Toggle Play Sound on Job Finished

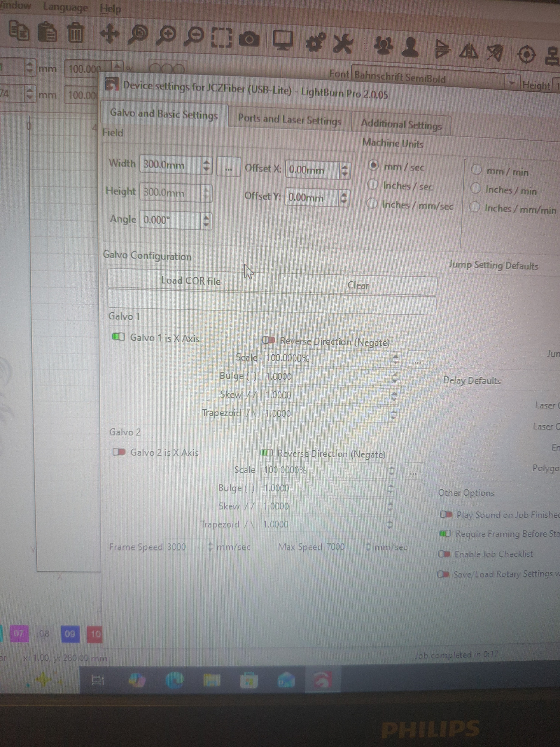point(446,514)
